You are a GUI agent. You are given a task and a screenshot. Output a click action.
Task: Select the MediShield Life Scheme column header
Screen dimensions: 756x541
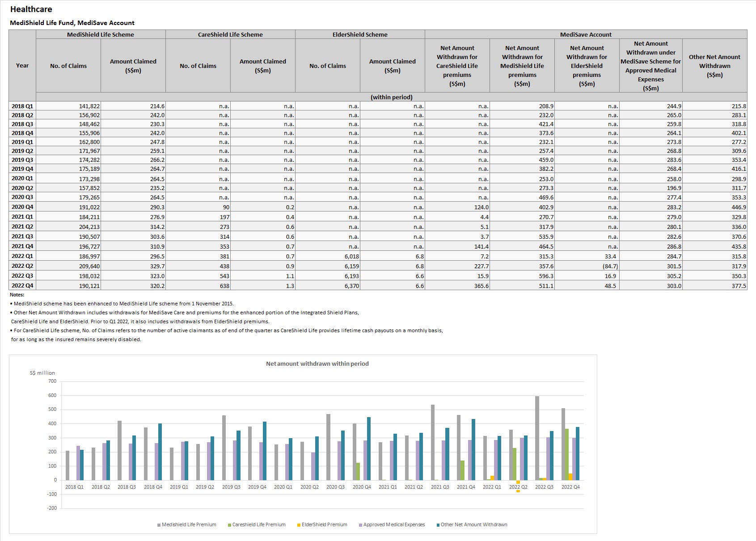coord(101,34)
